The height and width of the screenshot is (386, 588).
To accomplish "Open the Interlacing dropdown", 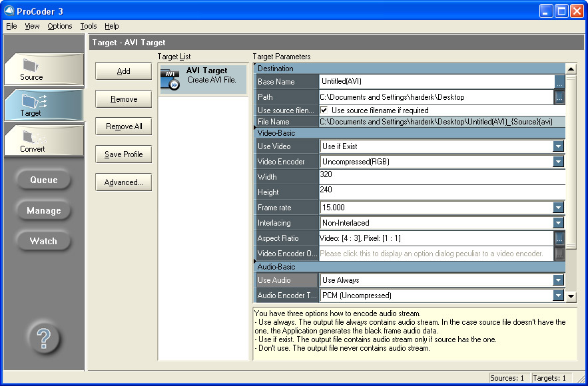I will pos(558,223).
